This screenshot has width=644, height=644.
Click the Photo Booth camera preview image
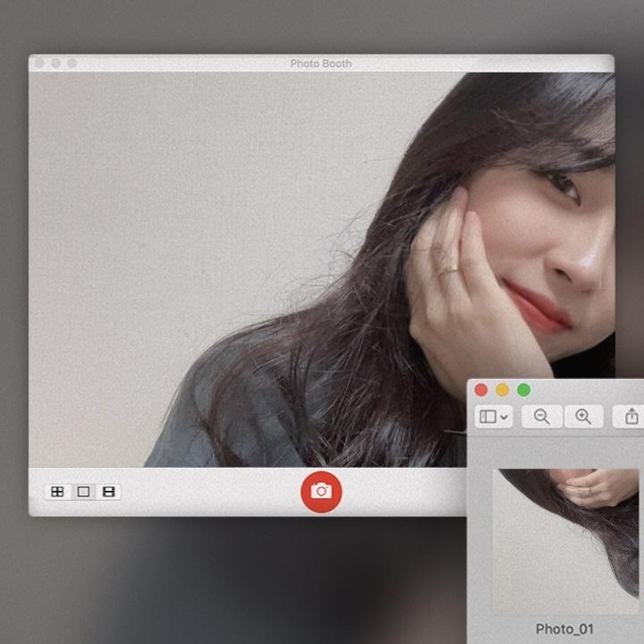point(322,270)
